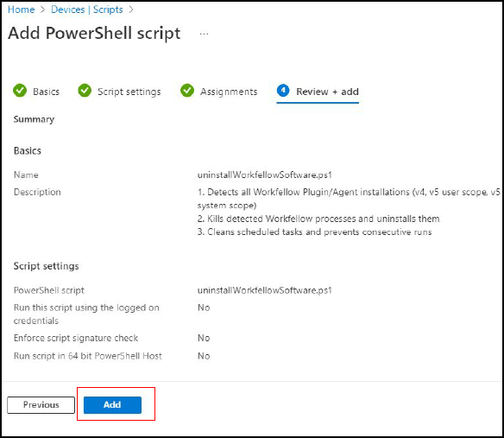The width and height of the screenshot is (504, 438).
Task: Go to the Home breadcrumb link
Action: pos(22,10)
